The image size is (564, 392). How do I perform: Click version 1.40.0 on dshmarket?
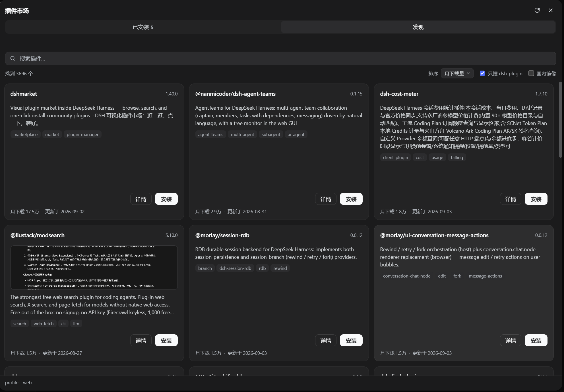click(172, 94)
